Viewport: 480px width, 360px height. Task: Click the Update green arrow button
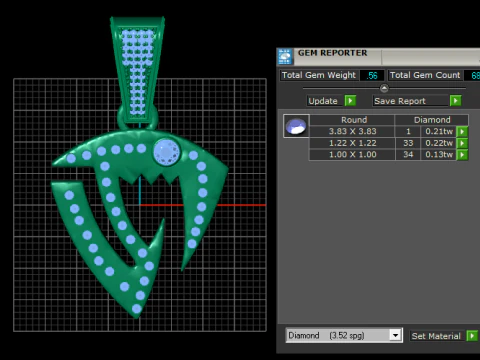(x=350, y=101)
